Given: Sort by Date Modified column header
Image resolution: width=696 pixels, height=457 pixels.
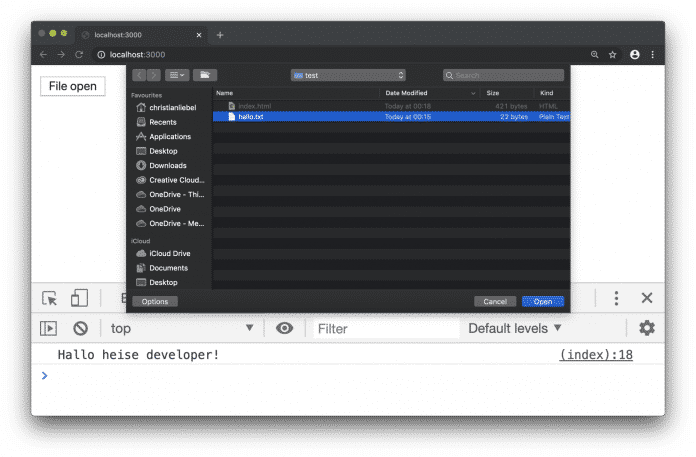Looking at the screenshot, I should pos(430,93).
